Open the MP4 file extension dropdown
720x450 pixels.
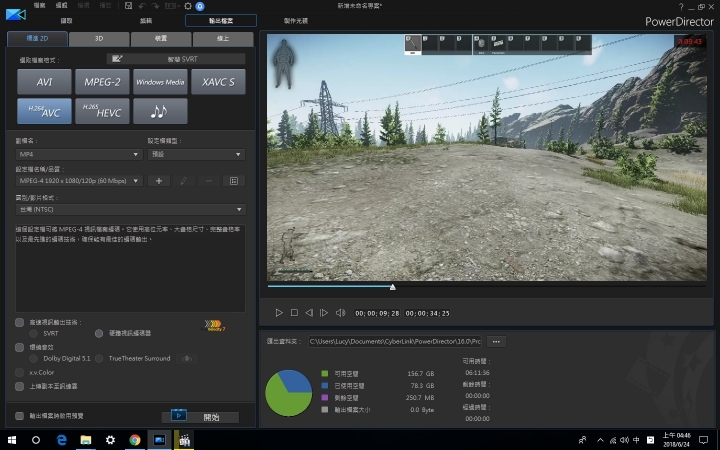coord(79,154)
